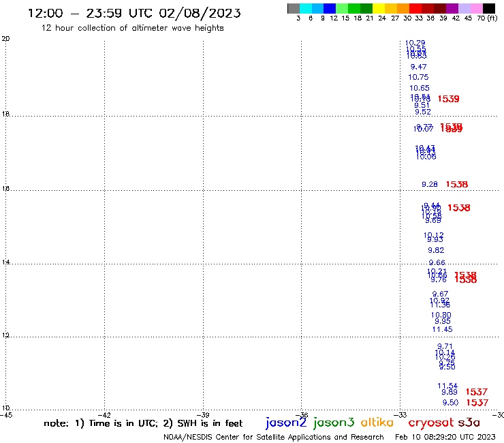504x443 pixels.
Task: Click the wave height value 11.54
Action: pos(447,386)
